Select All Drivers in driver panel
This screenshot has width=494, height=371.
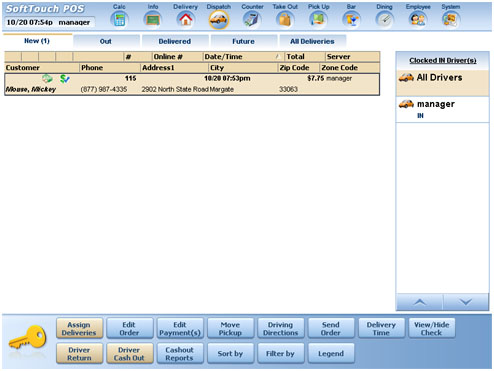click(442, 83)
